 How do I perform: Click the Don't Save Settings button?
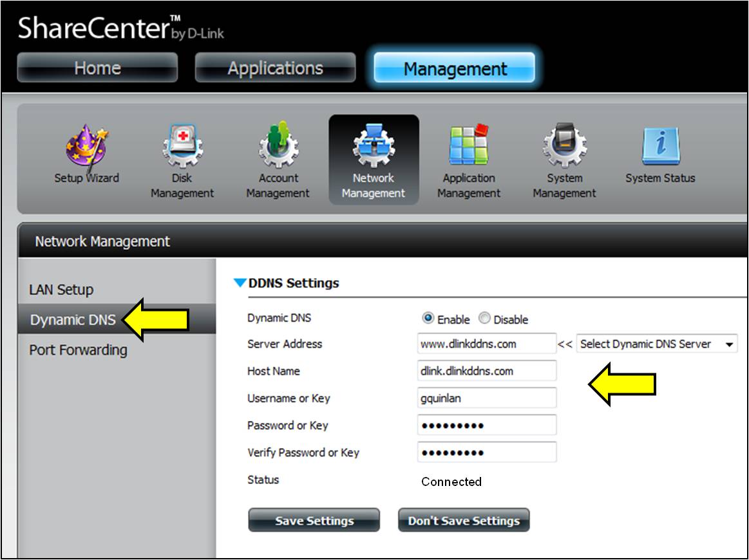[x=464, y=520]
